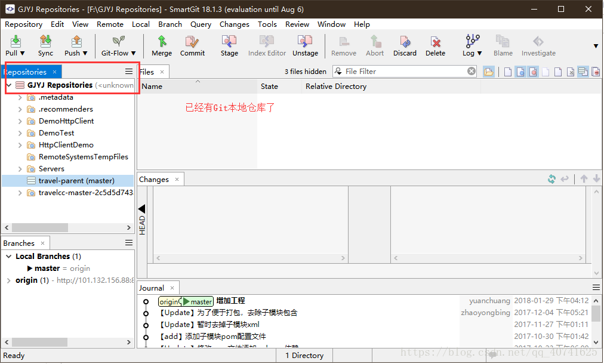The image size is (604, 364).
Task: Toggle the red-circle file filter
Action: coord(533,72)
